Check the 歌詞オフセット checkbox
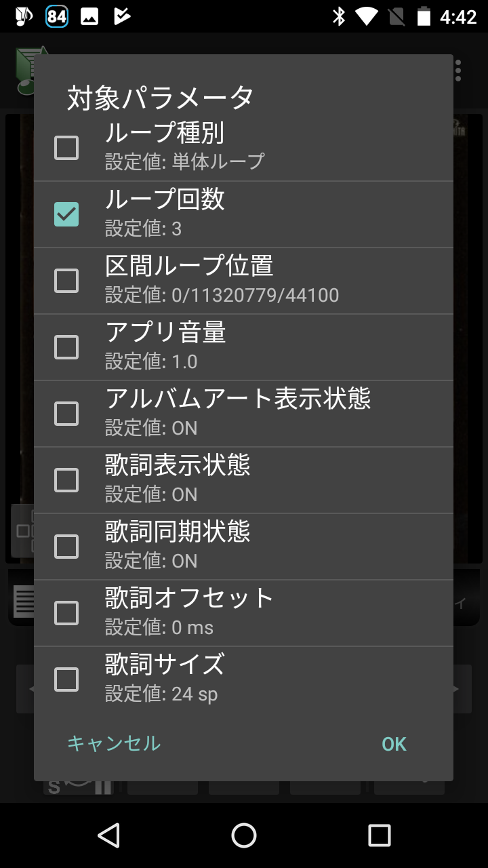Viewport: 488px width, 868px height. pyautogui.click(x=66, y=612)
